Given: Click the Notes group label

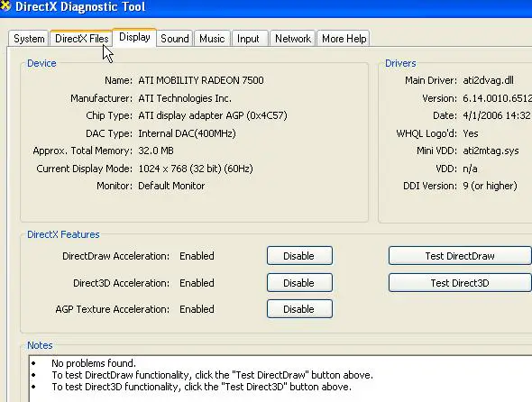Looking at the screenshot, I should coord(40,345).
